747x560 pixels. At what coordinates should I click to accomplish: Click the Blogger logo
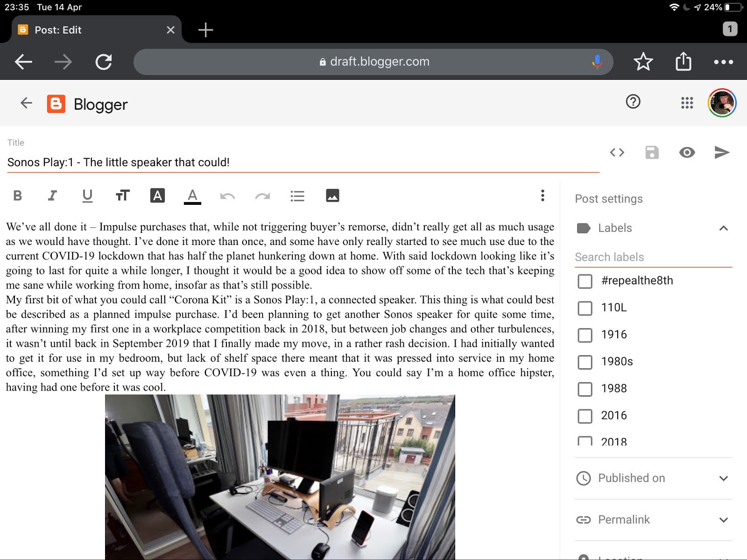tap(56, 104)
